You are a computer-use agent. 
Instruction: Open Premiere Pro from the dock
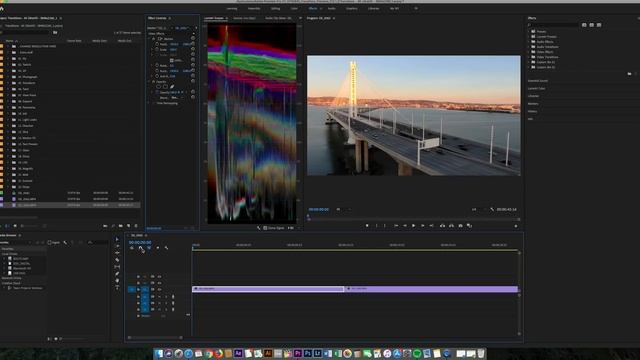(x=298, y=353)
